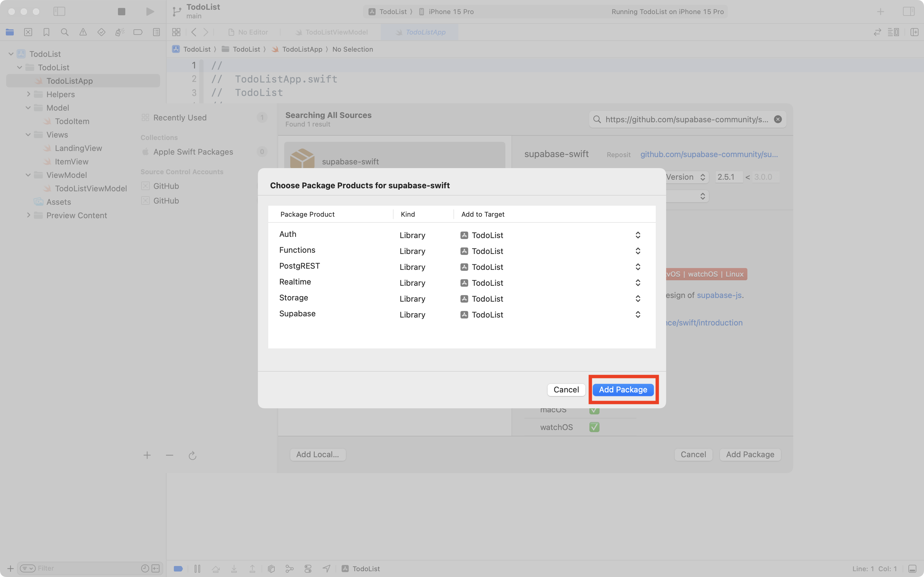The width and height of the screenshot is (924, 577).
Task: Open the Issue navigator warning icon
Action: point(83,32)
